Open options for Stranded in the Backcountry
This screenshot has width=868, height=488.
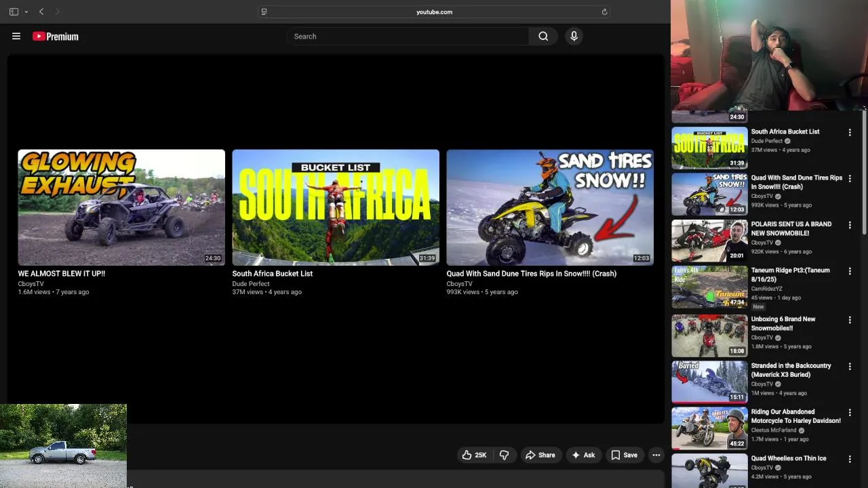coord(850,367)
